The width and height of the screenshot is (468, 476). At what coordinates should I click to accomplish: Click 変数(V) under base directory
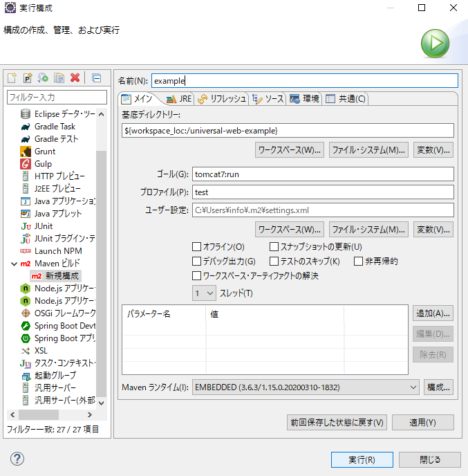[x=433, y=149]
